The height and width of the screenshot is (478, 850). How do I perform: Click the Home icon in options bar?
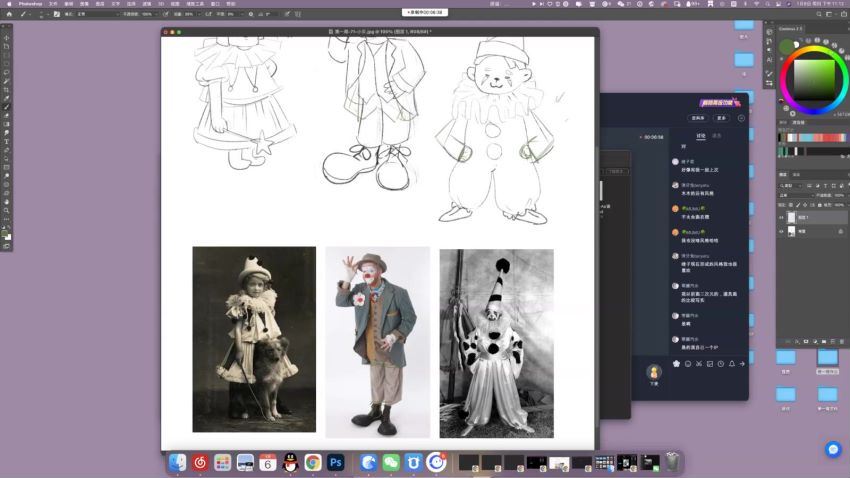pyautogui.click(x=9, y=14)
